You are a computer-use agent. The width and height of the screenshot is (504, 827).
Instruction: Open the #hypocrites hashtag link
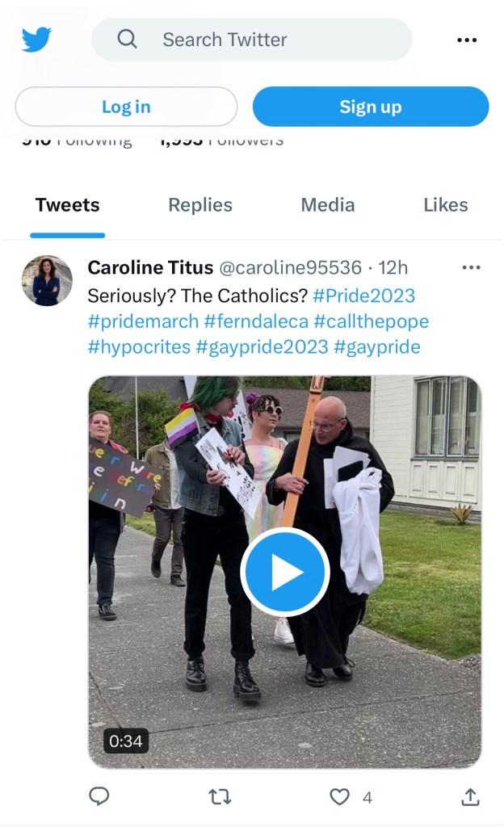click(139, 347)
